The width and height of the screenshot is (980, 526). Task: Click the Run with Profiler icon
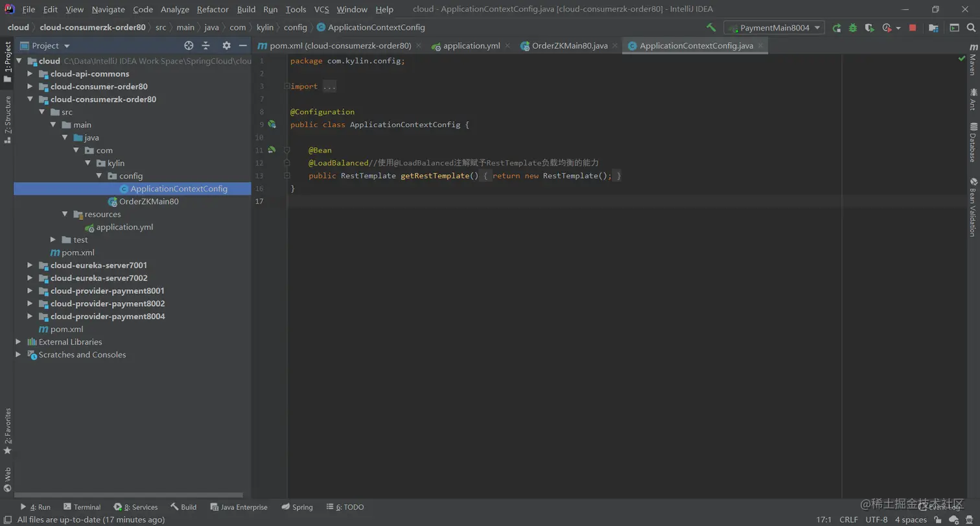click(x=886, y=28)
